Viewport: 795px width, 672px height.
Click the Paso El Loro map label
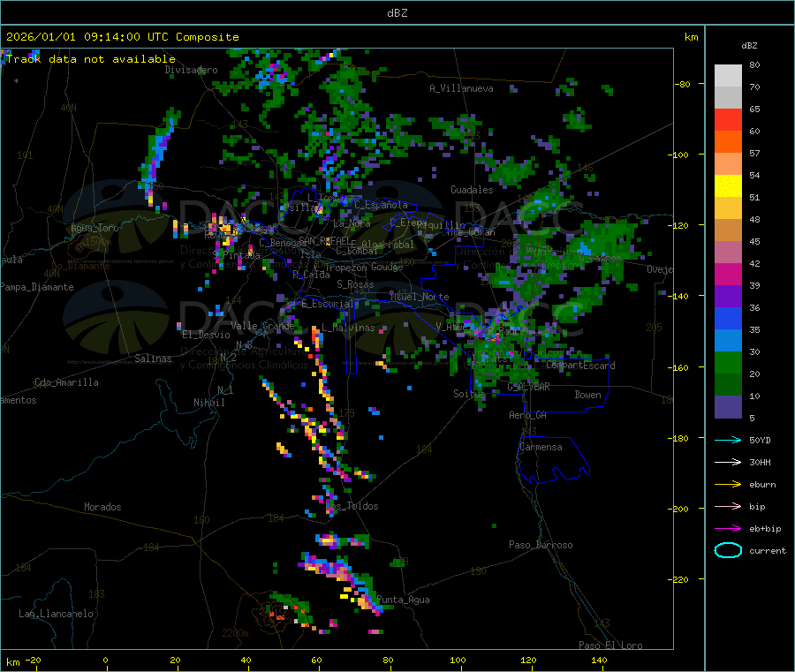coord(610,646)
